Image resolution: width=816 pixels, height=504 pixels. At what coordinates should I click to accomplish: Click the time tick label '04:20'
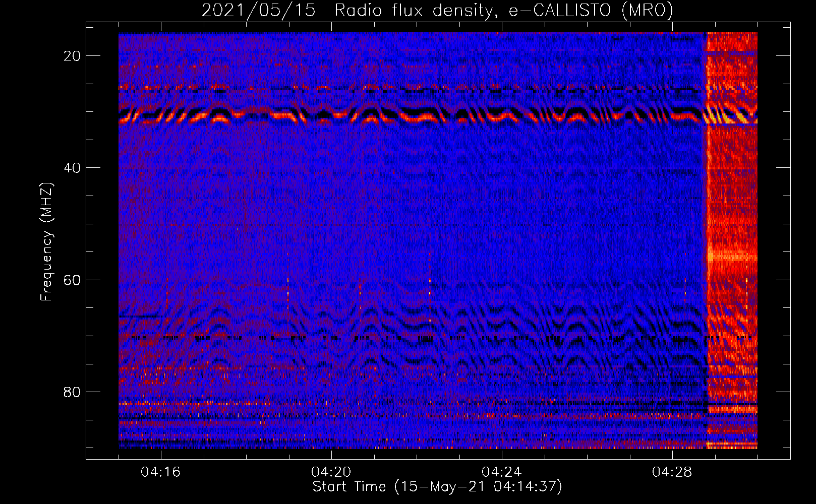click(x=331, y=472)
